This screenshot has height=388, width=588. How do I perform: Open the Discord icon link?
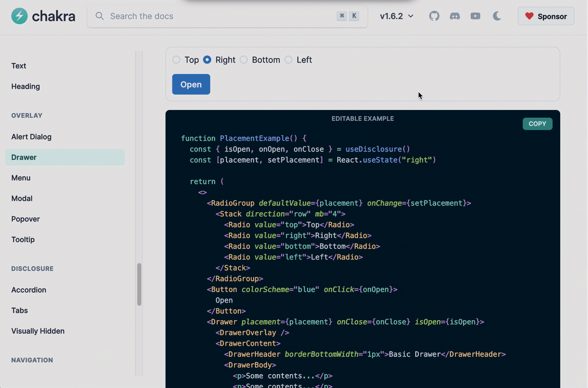[x=455, y=16]
